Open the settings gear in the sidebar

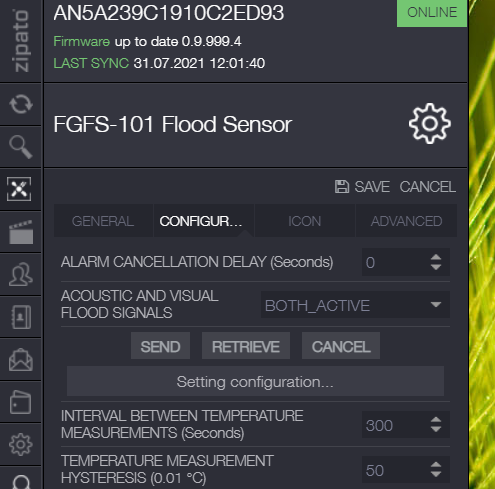click(x=21, y=444)
